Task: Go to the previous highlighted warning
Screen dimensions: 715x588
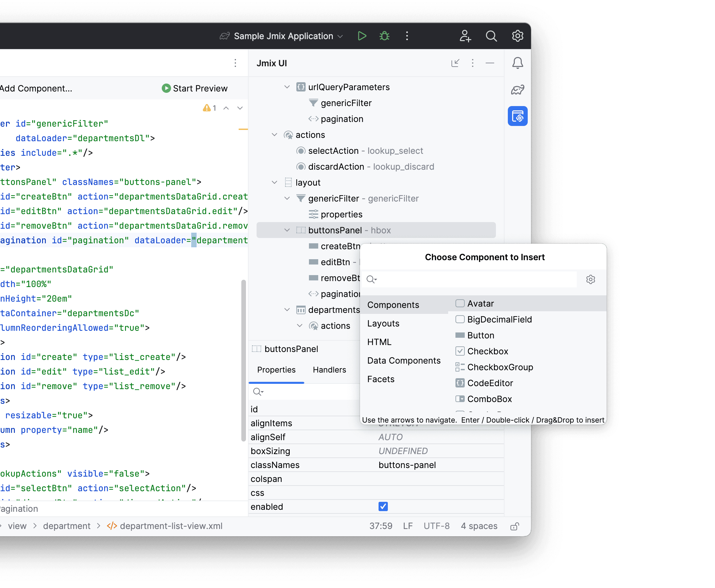Action: [226, 108]
